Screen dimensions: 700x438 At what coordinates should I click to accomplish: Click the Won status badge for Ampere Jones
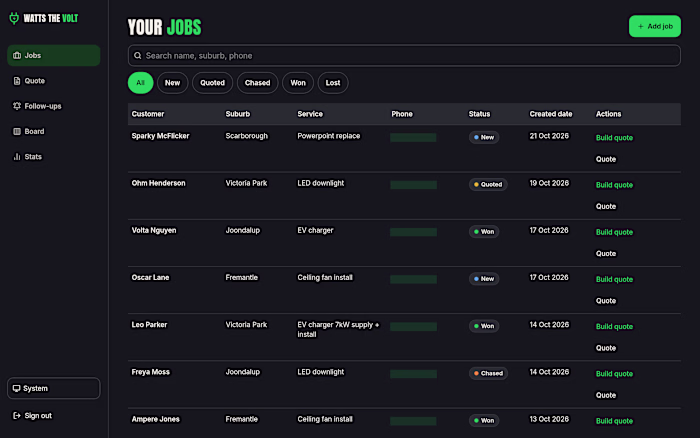[484, 421]
